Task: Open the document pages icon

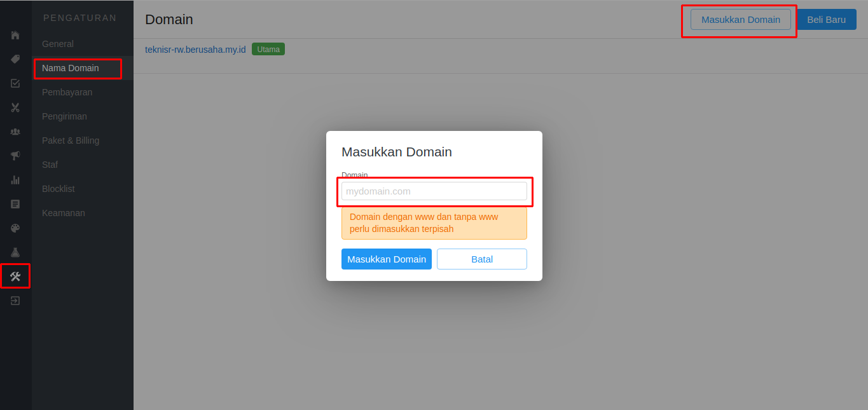Action: (15, 204)
